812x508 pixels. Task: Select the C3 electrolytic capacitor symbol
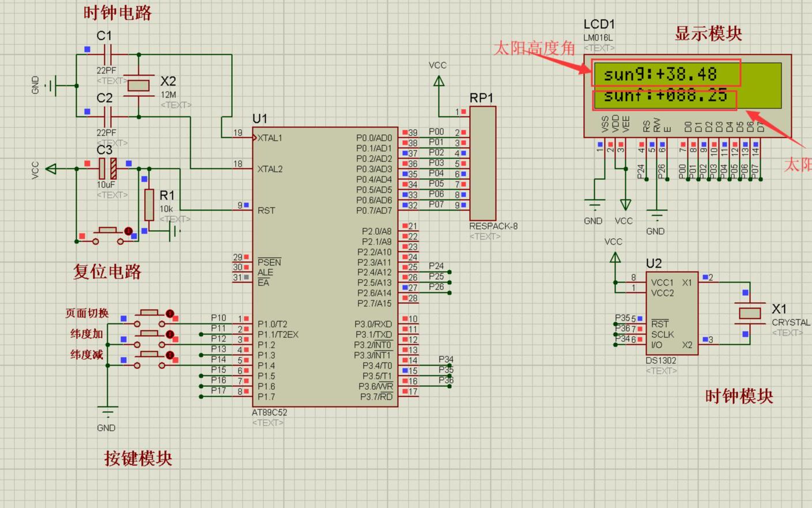(108, 168)
